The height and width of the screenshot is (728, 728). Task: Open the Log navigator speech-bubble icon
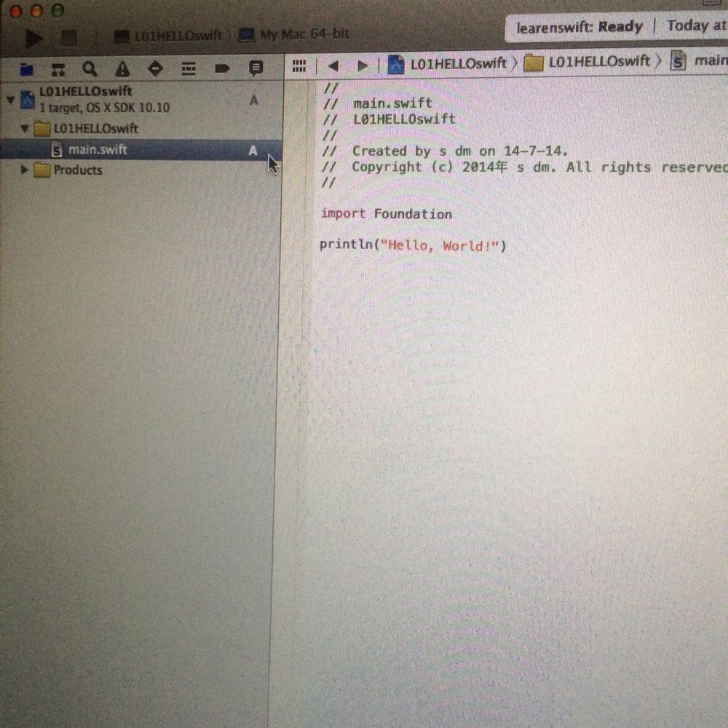(256, 68)
